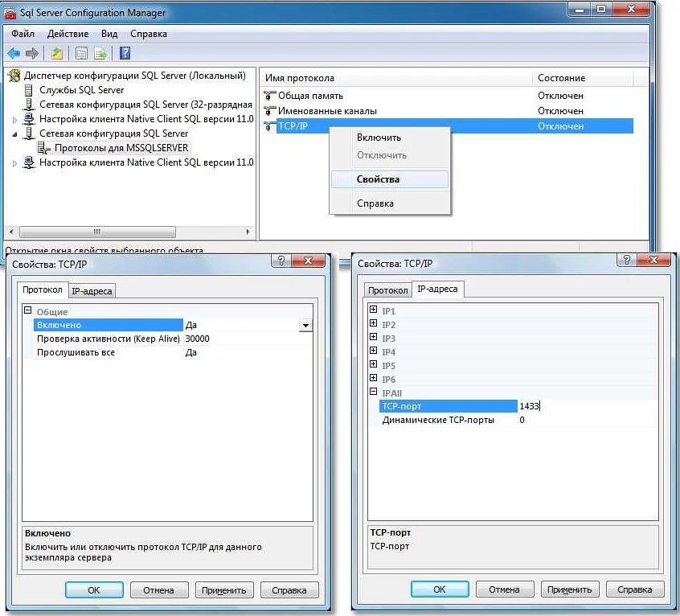The image size is (680, 616).
Task: Click the yellow up-folder toolbar icon
Action: point(57,53)
